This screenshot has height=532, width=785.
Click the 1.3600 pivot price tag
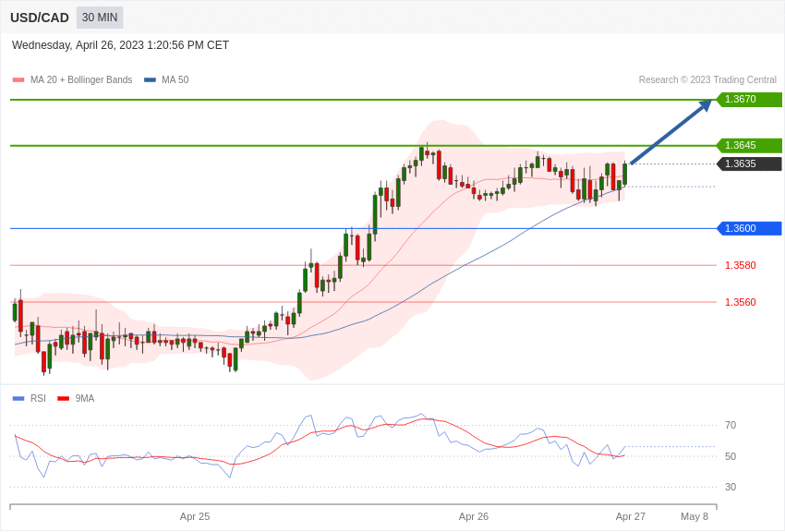pos(749,228)
